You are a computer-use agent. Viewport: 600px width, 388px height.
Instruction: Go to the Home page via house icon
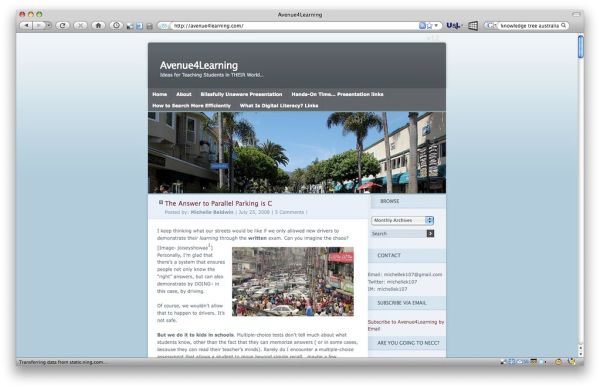pyautogui.click(x=98, y=26)
